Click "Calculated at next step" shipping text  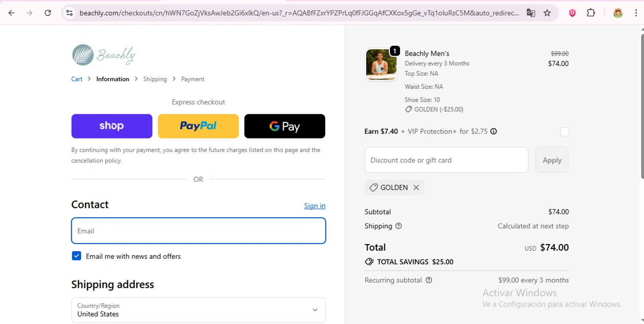click(533, 226)
